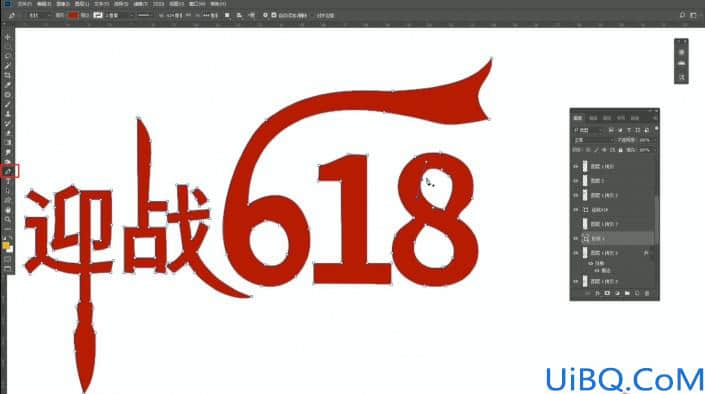Select the Rectangular Marquee tool
The width and height of the screenshot is (705, 394).
(8, 47)
